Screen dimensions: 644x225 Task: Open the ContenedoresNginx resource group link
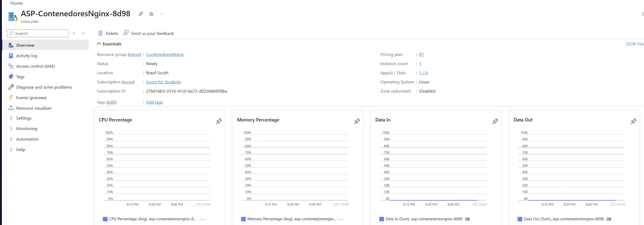click(165, 54)
